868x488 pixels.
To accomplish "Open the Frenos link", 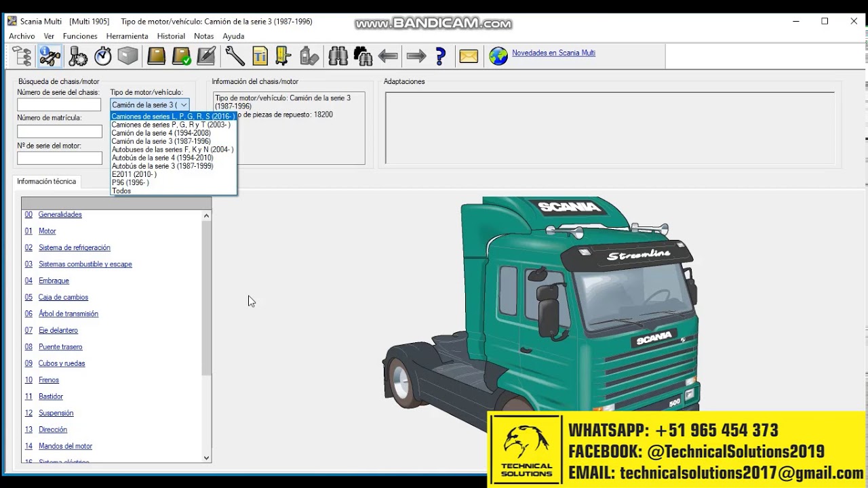I will (48, 380).
